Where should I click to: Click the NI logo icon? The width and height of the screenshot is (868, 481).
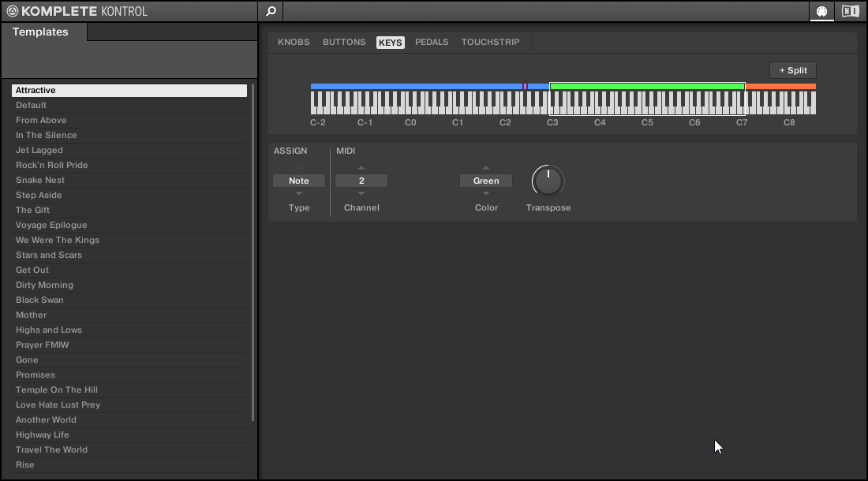851,11
